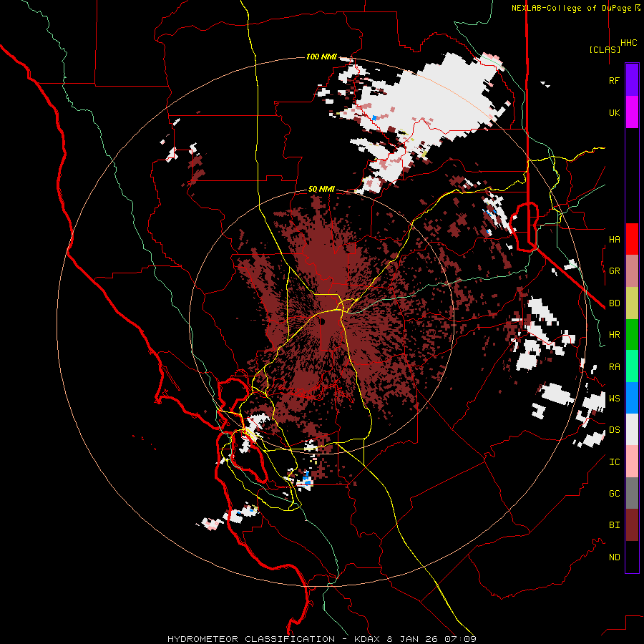Click the DS white legend swatch

632,429
